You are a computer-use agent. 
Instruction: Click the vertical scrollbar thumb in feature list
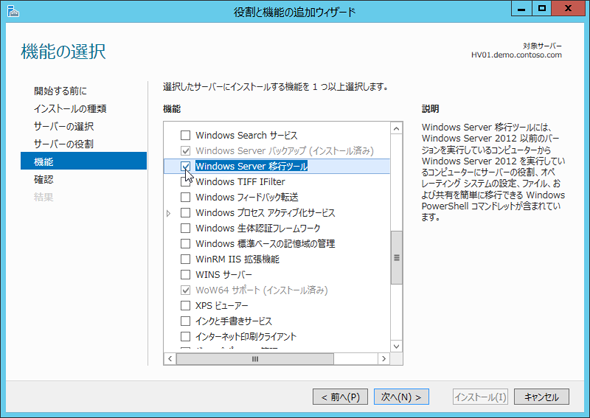(396, 258)
